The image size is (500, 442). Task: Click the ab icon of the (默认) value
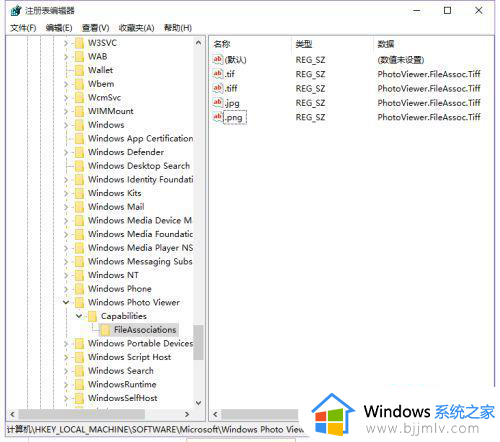coord(218,59)
